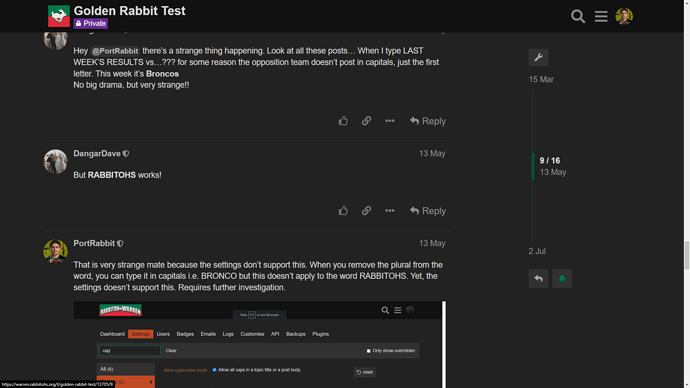Click 'Settings' tab in embedded screenshot
Image resolution: width=690 pixels, height=388 pixels.
[x=140, y=334]
